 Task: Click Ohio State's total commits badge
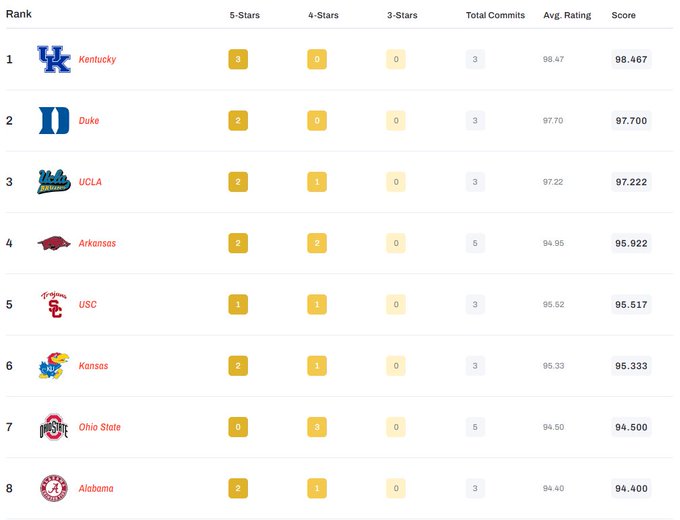tap(475, 427)
